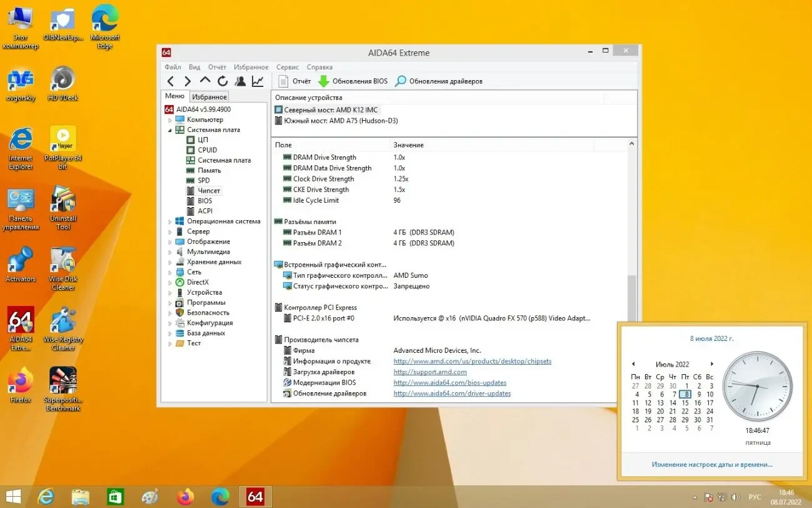Image resolution: width=812 pixels, height=508 pixels.
Task: Select SPD in the sidebar tree
Action: point(204,180)
